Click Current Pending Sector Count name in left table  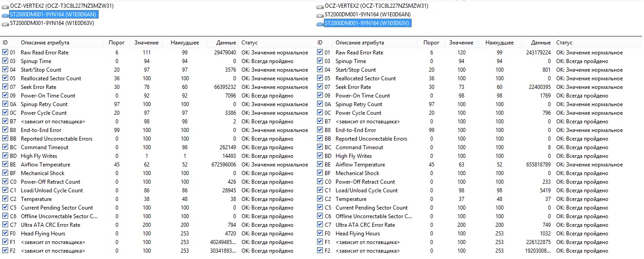(57, 208)
